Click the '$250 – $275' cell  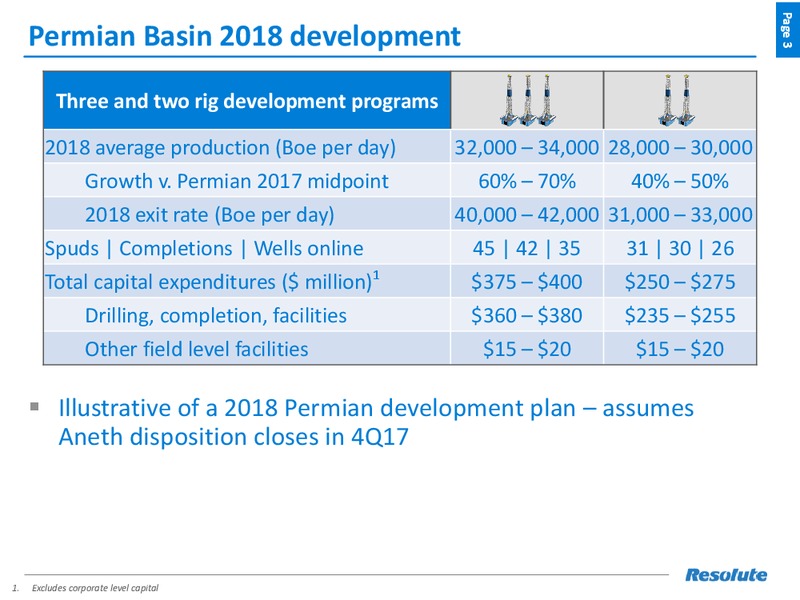pos(680,282)
